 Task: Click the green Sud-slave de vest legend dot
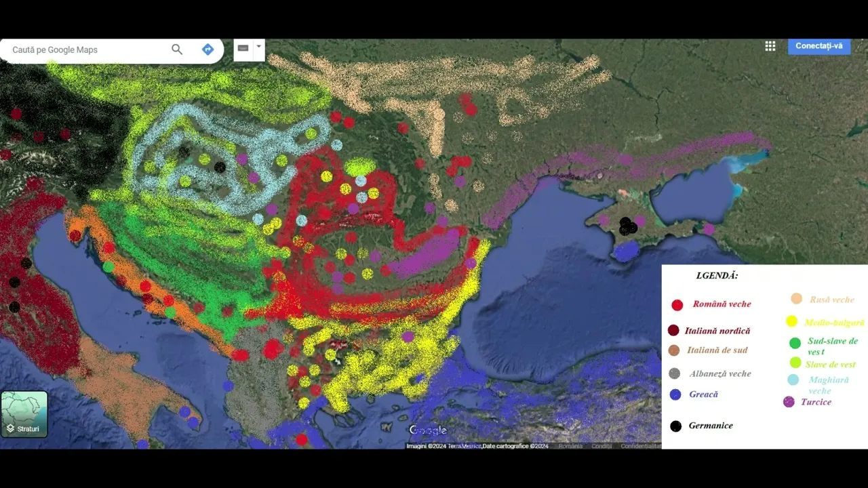[x=795, y=343]
